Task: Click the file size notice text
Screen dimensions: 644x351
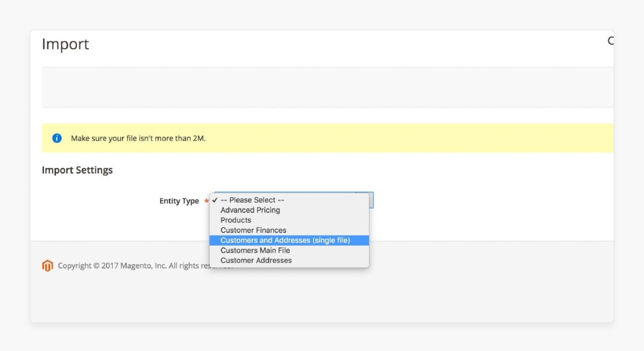Action: 138,138
